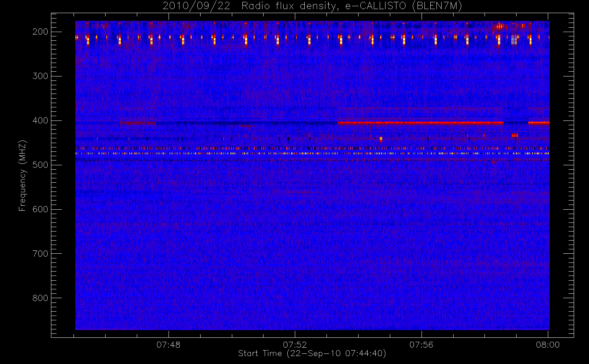Viewport: 589px width, 364px height.
Task: Click the 800 frequency tick label
Action: tap(40, 298)
